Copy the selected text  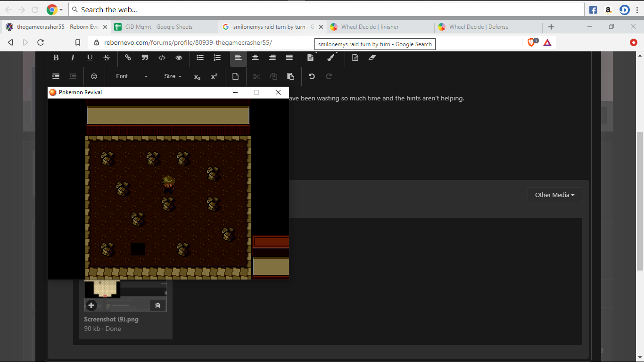[x=273, y=76]
